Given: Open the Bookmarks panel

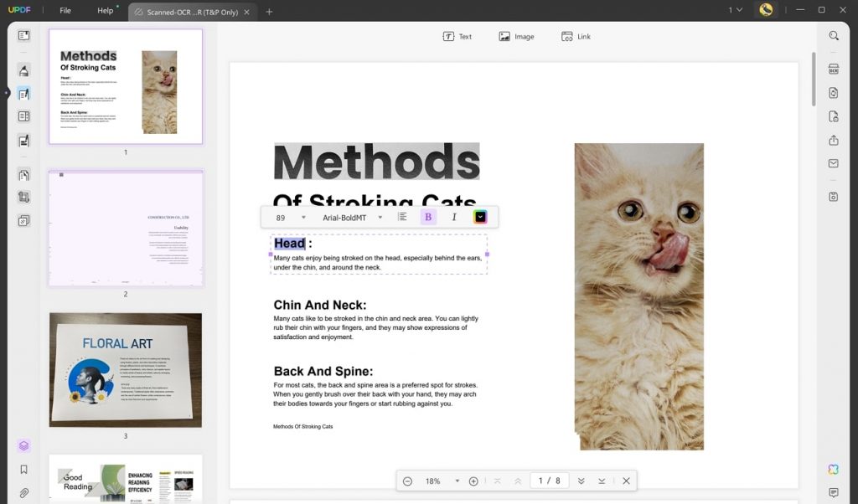Looking at the screenshot, I should point(23,468).
